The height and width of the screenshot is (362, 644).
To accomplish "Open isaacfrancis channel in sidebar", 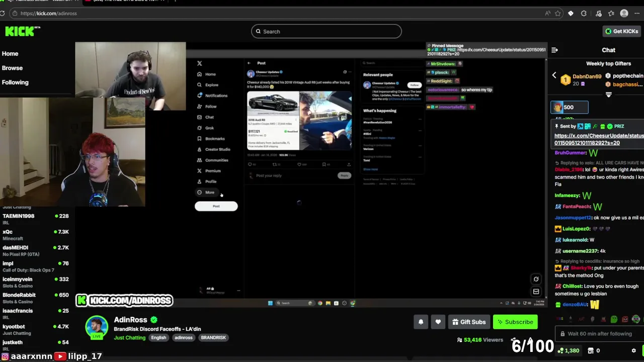I will tap(35, 314).
